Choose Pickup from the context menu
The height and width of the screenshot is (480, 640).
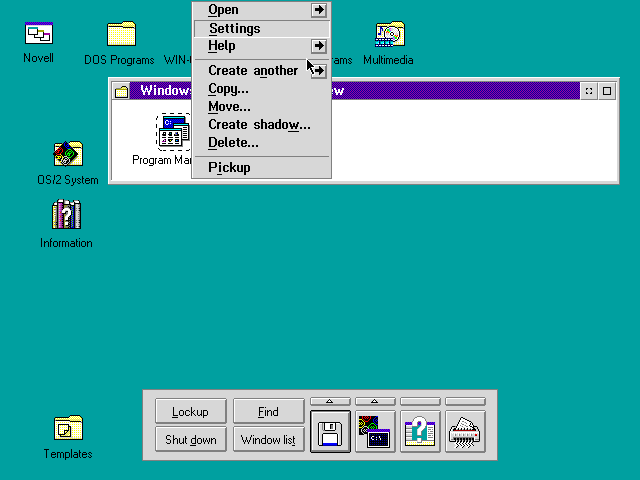click(262, 168)
